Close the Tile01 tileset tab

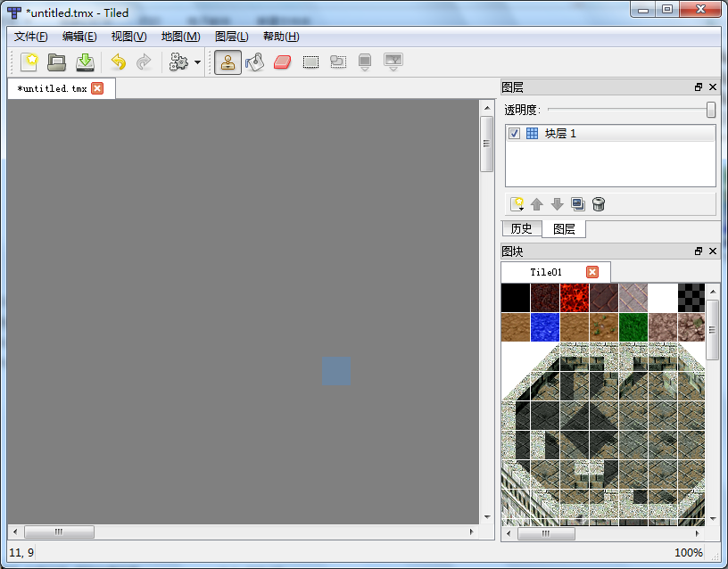[x=592, y=272]
